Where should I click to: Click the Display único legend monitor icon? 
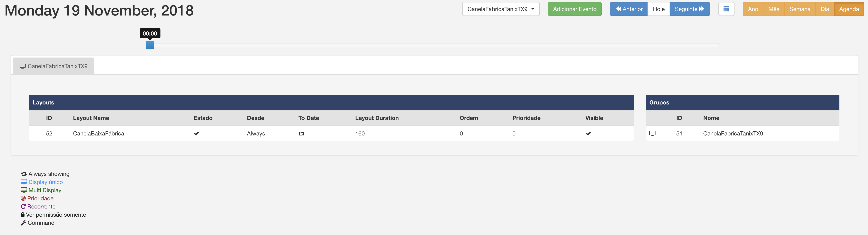click(24, 182)
